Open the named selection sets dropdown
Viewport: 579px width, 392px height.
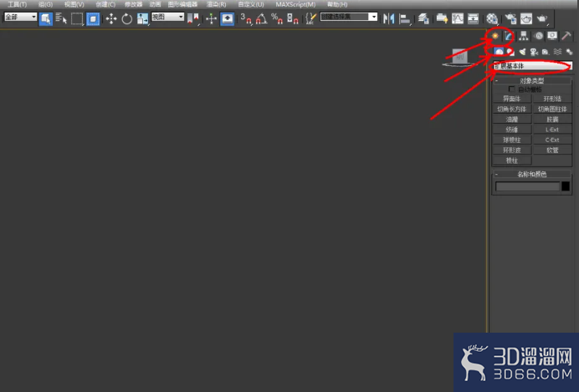tap(349, 17)
